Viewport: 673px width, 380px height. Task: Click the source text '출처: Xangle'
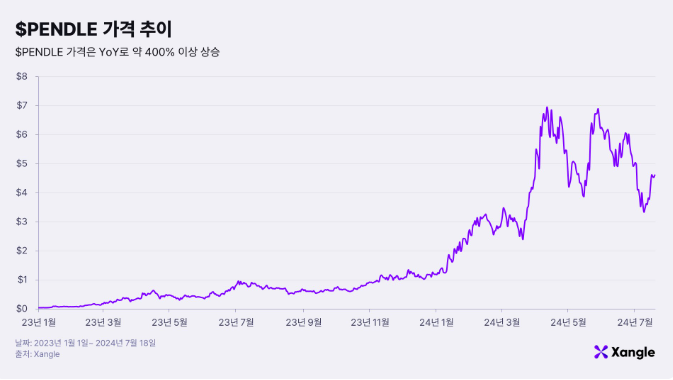[x=37, y=354]
